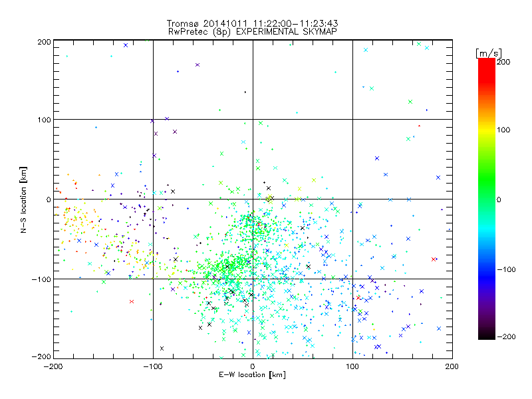
Task: Click the colorbar tick label "-200"
Action: (506, 336)
